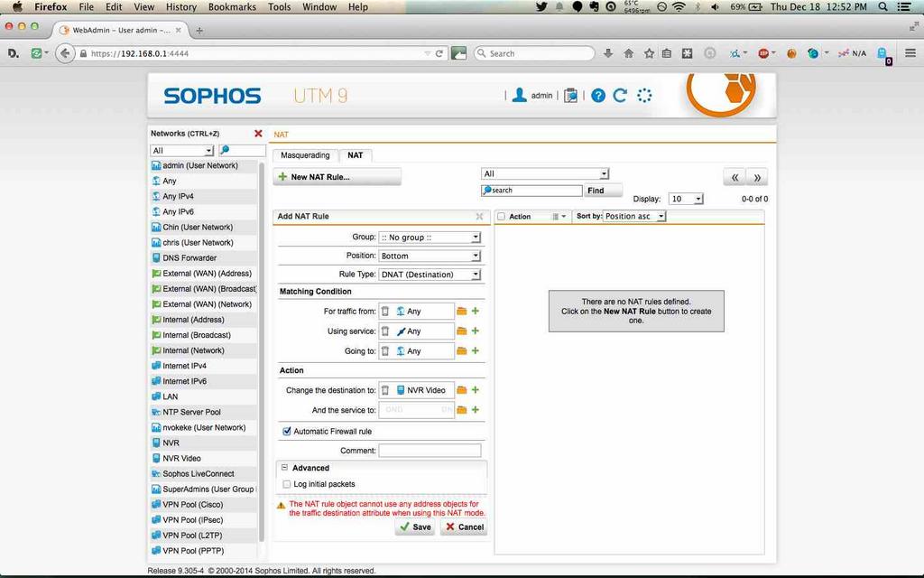924x578 pixels.
Task: Click green plus for 'Going to'
Action: click(x=476, y=350)
